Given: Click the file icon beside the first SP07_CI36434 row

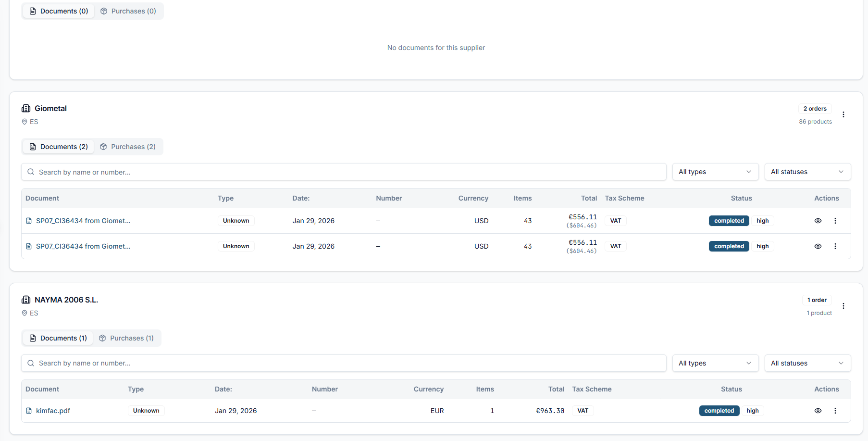Looking at the screenshot, I should [28, 221].
